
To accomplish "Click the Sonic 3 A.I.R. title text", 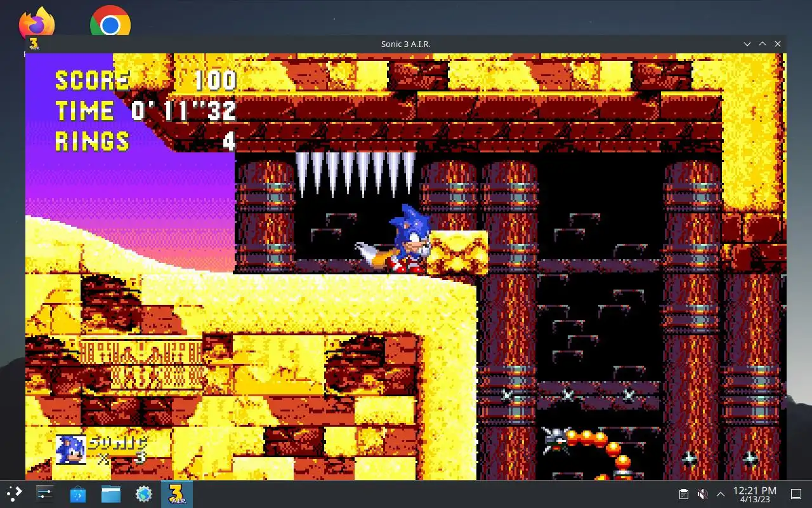I will pos(406,44).
